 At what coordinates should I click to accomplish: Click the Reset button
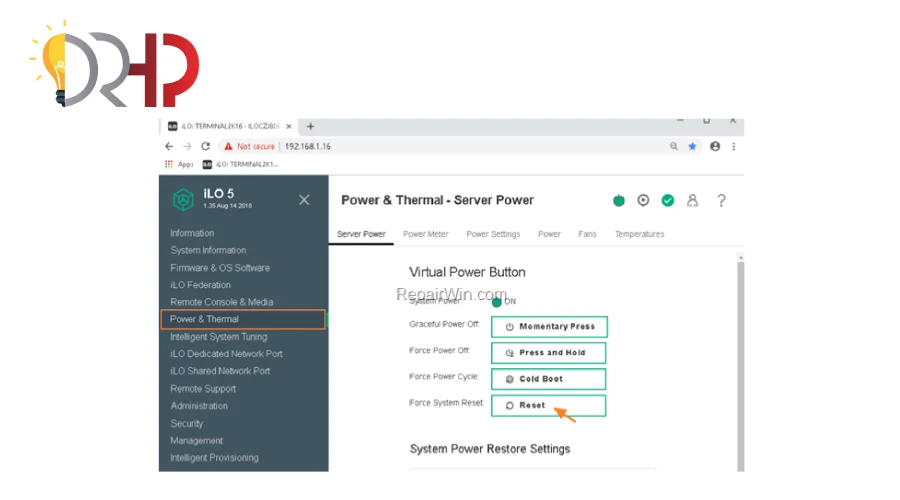pyautogui.click(x=549, y=405)
